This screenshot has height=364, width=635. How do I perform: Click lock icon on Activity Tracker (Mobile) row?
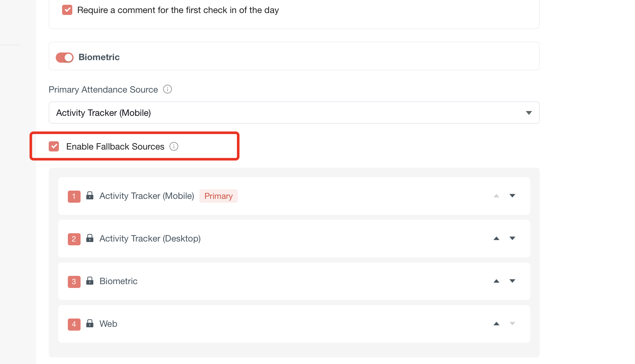pyautogui.click(x=90, y=195)
